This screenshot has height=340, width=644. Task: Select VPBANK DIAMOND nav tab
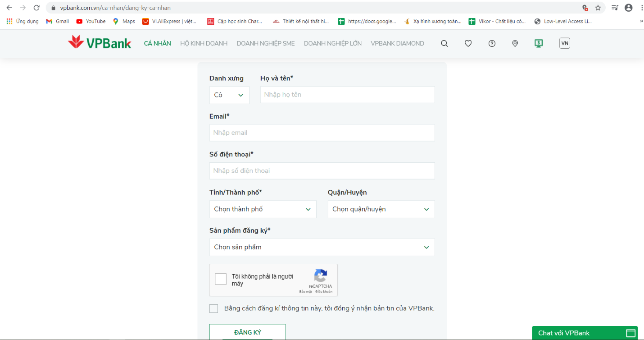click(x=398, y=43)
